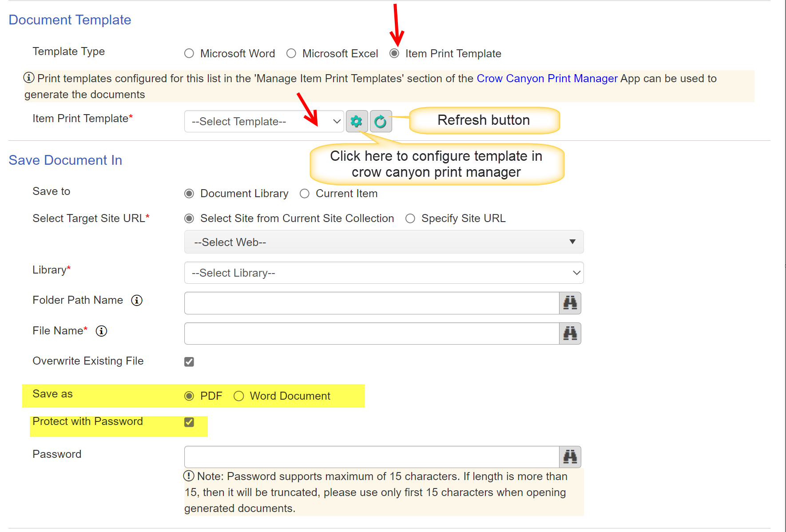Click the Library field label
Viewport: 786px width, 532px height.
coord(52,270)
